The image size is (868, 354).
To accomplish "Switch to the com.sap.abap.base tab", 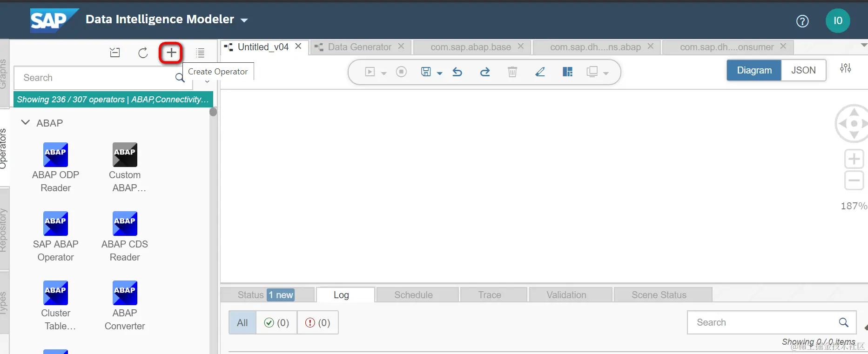I will tap(471, 47).
